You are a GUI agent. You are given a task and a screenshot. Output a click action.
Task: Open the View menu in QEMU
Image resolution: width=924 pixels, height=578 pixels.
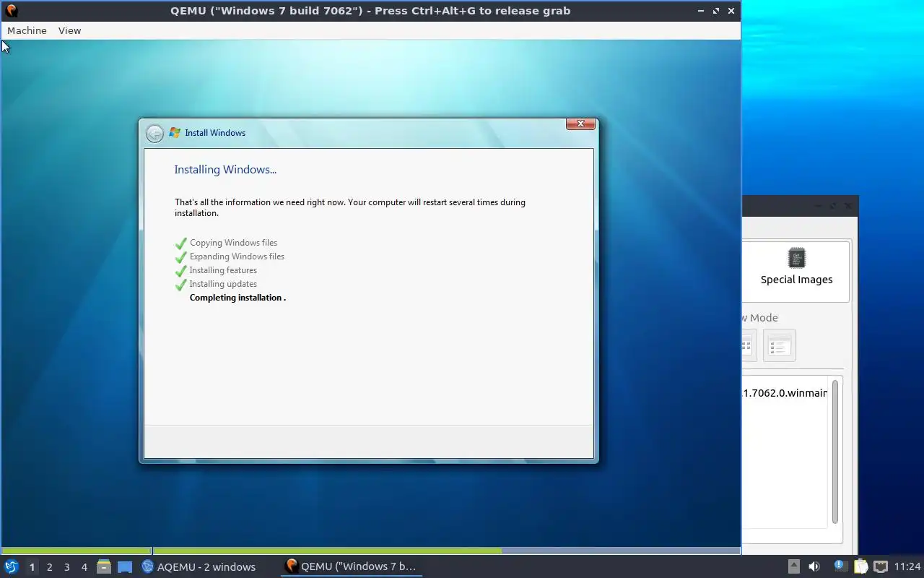coord(69,30)
